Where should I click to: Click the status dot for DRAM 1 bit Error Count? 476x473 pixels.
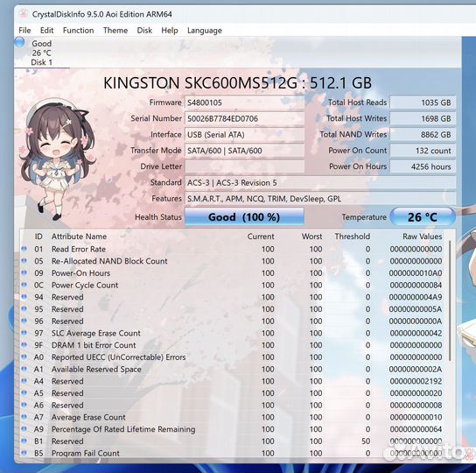[24, 345]
